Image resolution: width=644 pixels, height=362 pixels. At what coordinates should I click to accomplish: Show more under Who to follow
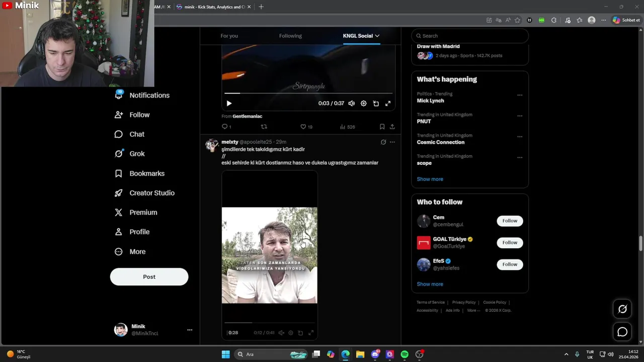click(430, 284)
